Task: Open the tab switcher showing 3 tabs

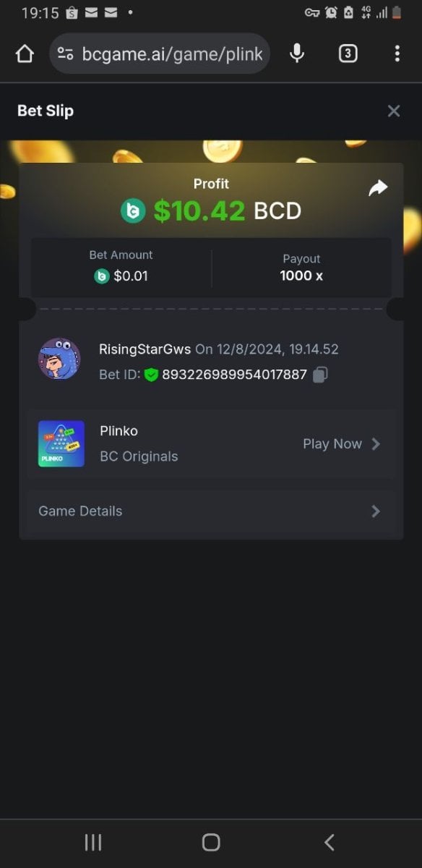Action: [348, 54]
